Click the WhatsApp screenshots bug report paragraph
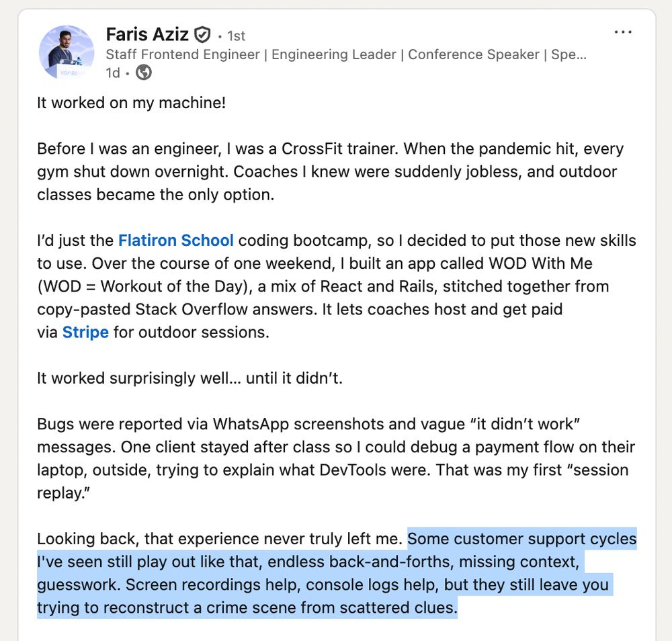The image size is (672, 641). (x=336, y=458)
